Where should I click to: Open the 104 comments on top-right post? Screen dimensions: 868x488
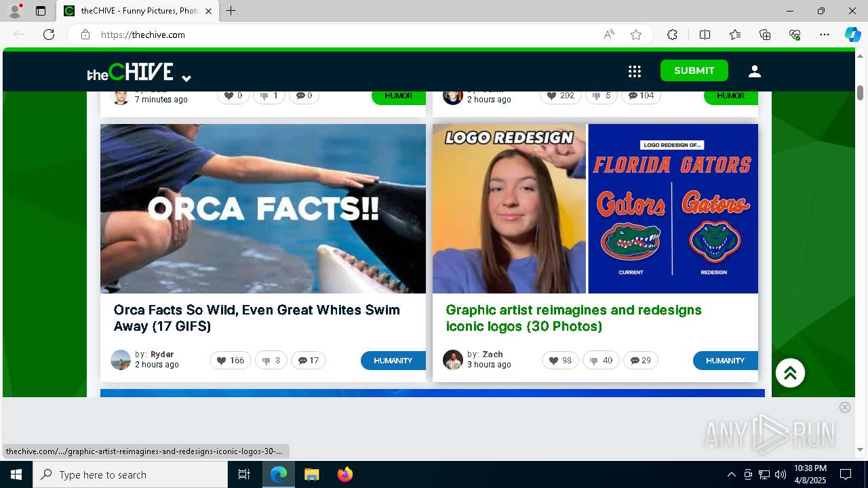coord(641,96)
